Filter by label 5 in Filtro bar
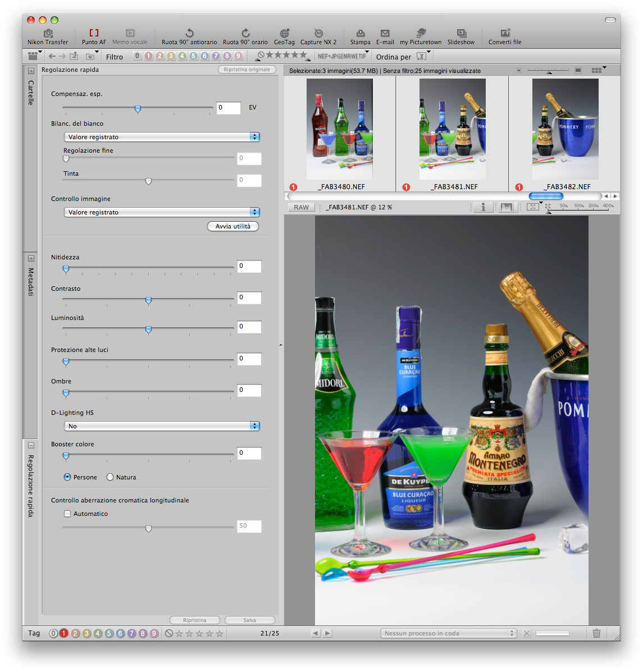This screenshot has width=643, height=672. [x=193, y=56]
